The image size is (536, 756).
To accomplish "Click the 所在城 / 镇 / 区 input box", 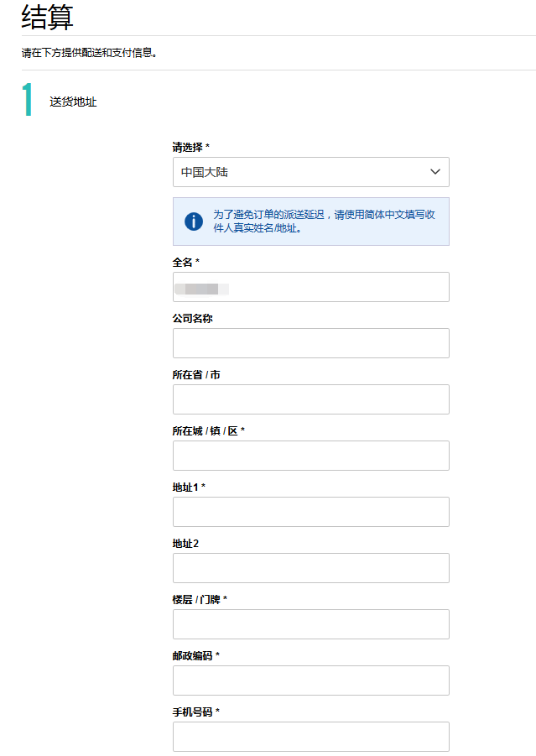I will pyautogui.click(x=310, y=456).
